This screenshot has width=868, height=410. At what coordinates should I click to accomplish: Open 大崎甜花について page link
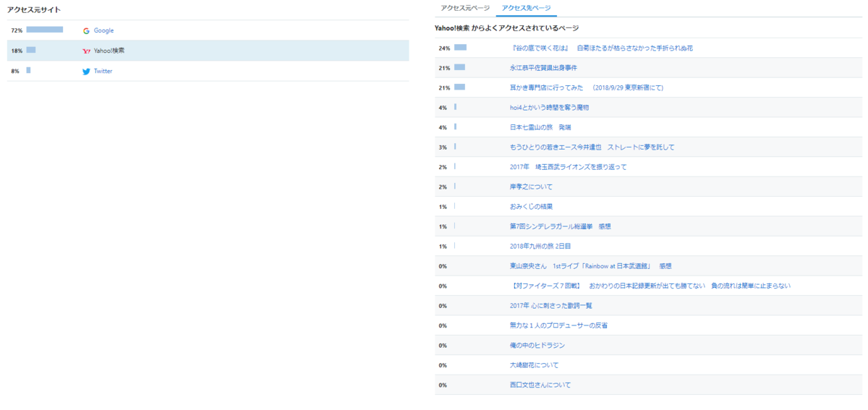(x=535, y=364)
